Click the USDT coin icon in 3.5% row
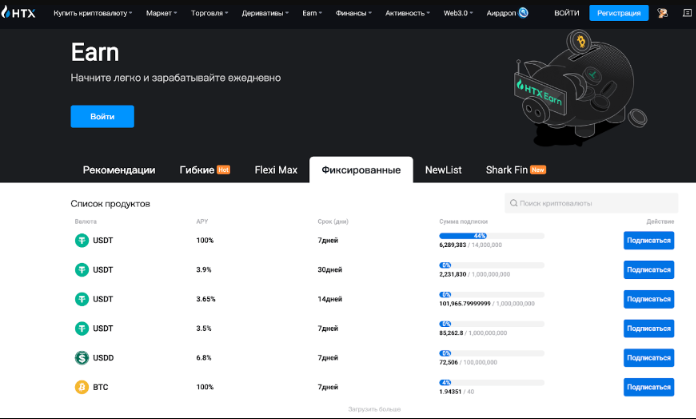 pos(82,328)
